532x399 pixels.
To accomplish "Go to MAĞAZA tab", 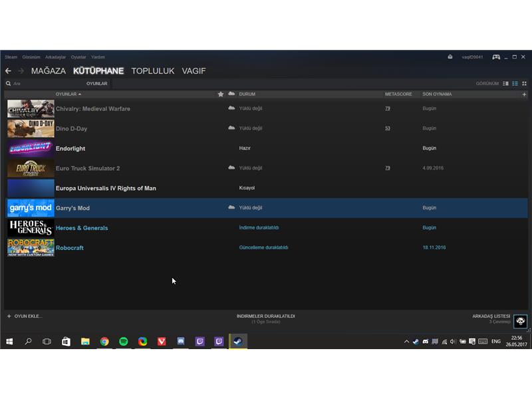I will [49, 71].
